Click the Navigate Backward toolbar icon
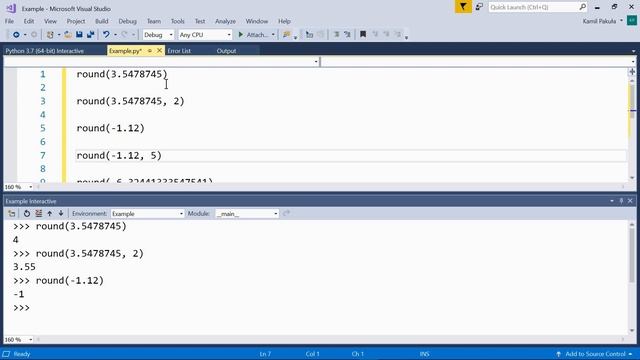Screen dimensions: 640x360 [16, 35]
